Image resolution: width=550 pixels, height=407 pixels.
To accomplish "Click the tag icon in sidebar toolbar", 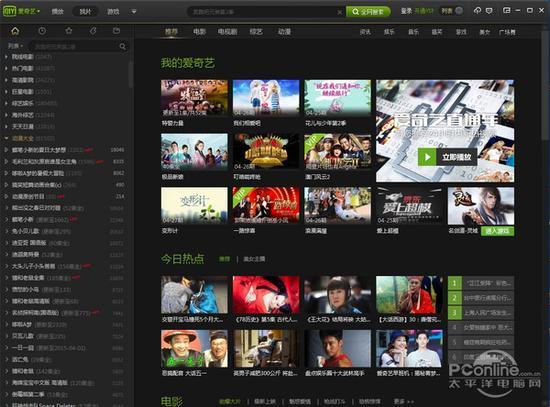I will 93,31.
